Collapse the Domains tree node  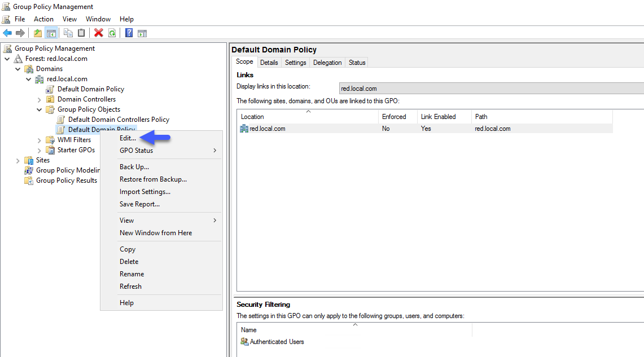[18, 69]
